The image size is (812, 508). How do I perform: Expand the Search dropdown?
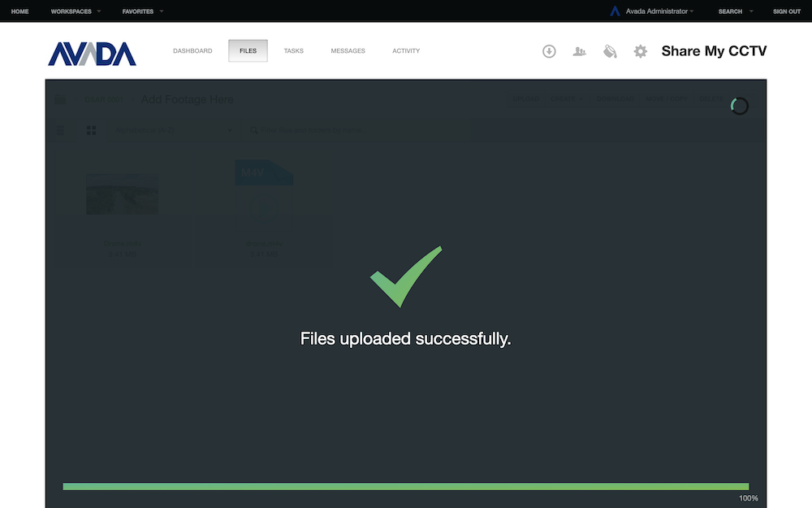click(x=735, y=11)
